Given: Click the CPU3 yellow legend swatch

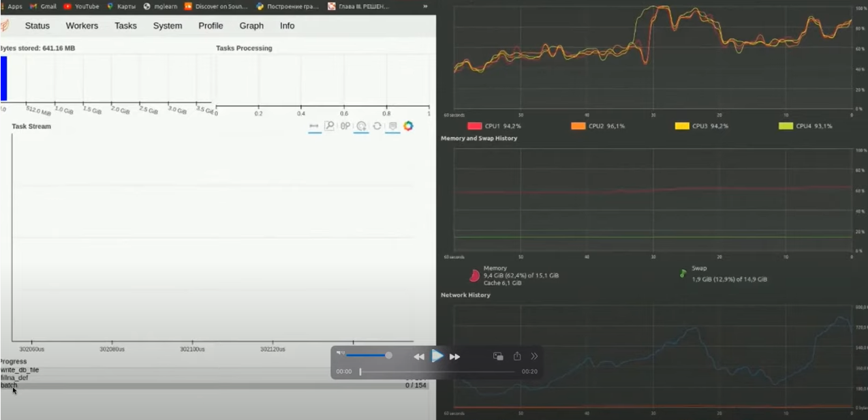Looking at the screenshot, I should coord(681,126).
